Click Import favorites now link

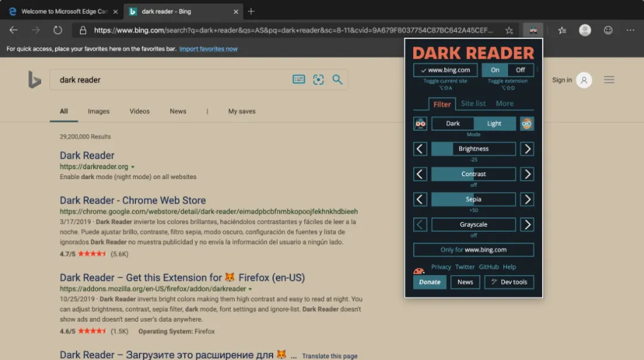[208, 48]
